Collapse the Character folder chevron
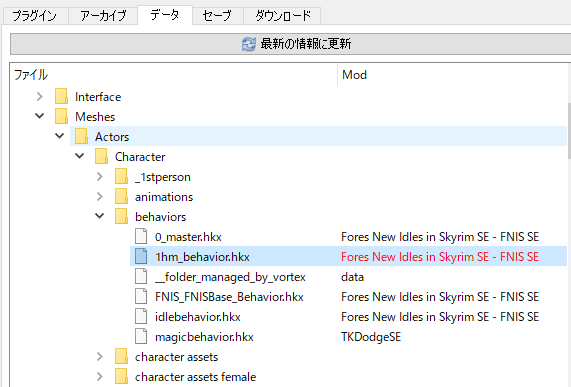Screen dimensions: 571x387 (x=79, y=157)
